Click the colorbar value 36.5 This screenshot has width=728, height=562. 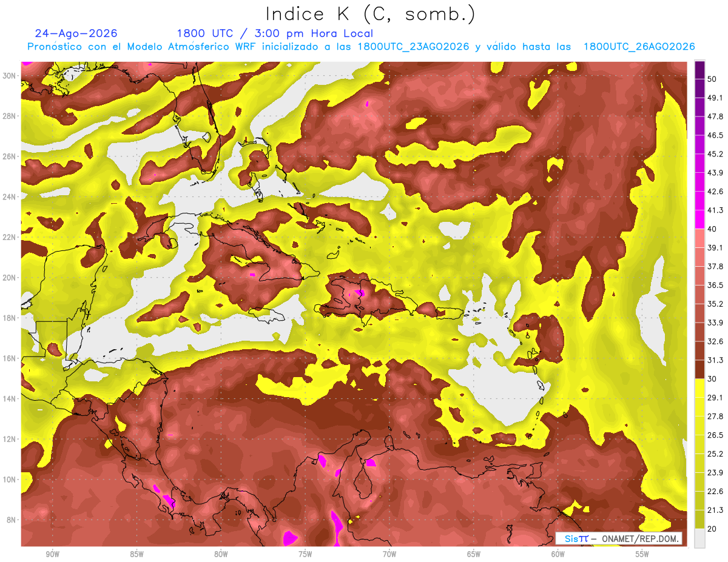[x=716, y=285]
